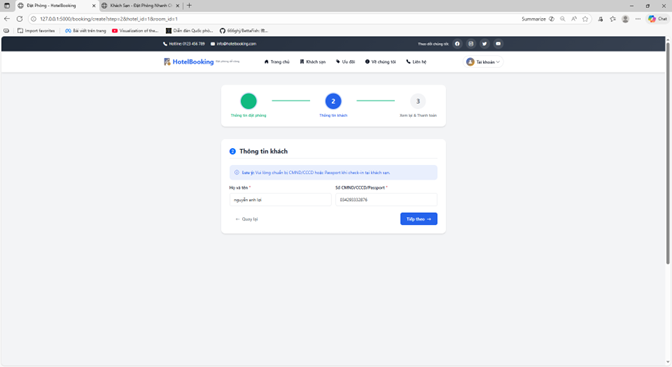Close the Đặt Phòng - HotelBooking tab

94,6
